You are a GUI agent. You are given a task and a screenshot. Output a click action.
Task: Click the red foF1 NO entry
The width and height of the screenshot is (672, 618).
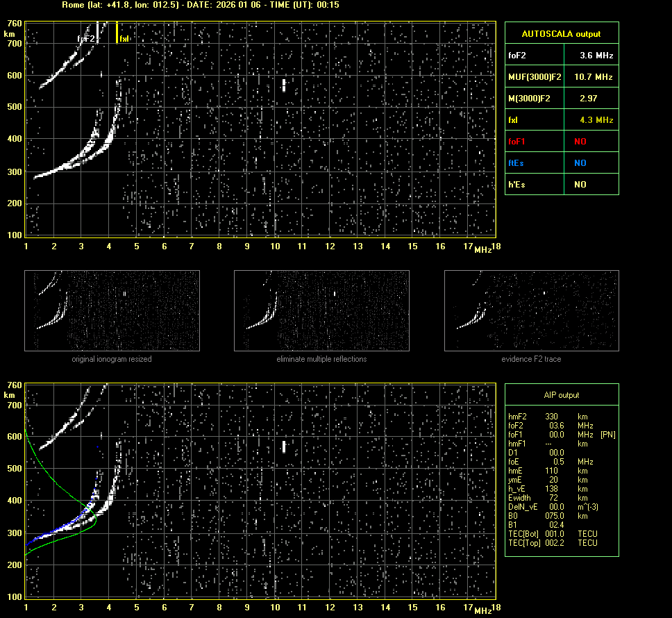pyautogui.click(x=582, y=142)
